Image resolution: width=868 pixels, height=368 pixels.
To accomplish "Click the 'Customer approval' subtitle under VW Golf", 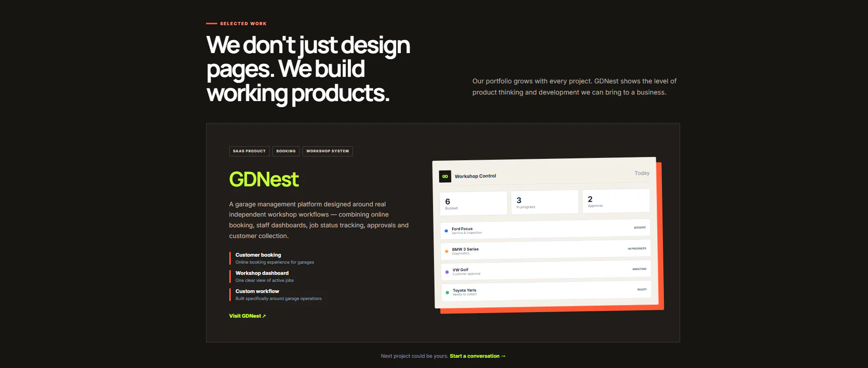I will [466, 274].
